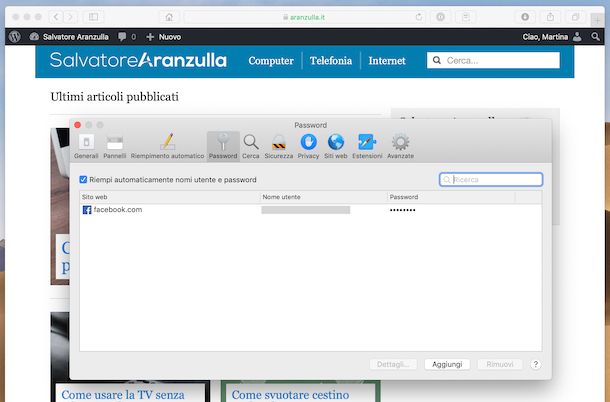
Task: Open the Siti web globe tab
Action: coord(336,146)
